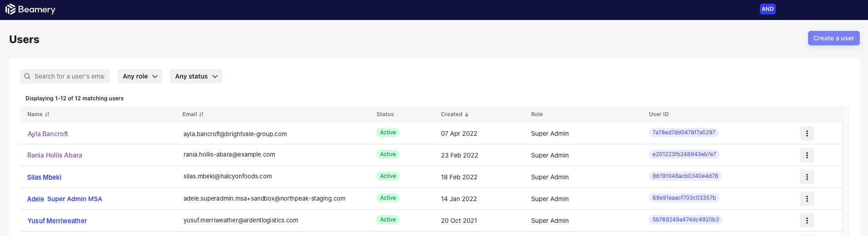Image resolution: width=868 pixels, height=236 pixels.
Task: Open actions menu for Adele Super Admin MSA
Action: 807,199
